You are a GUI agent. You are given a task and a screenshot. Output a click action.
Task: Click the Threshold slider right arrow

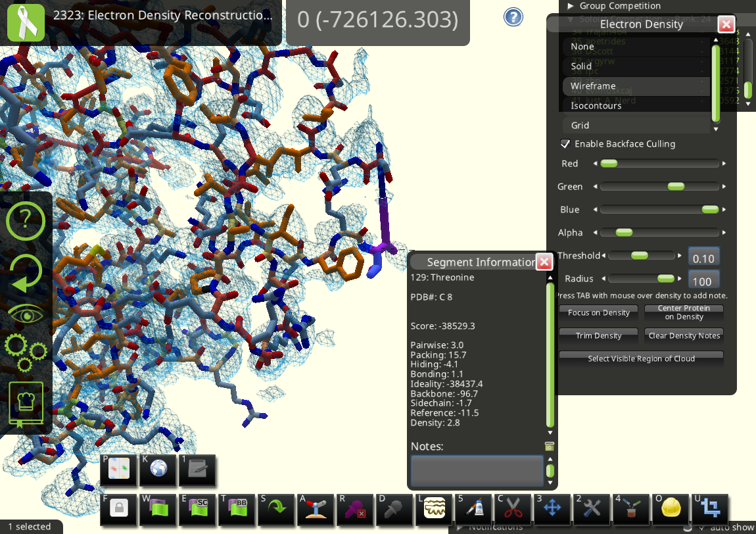tap(679, 255)
